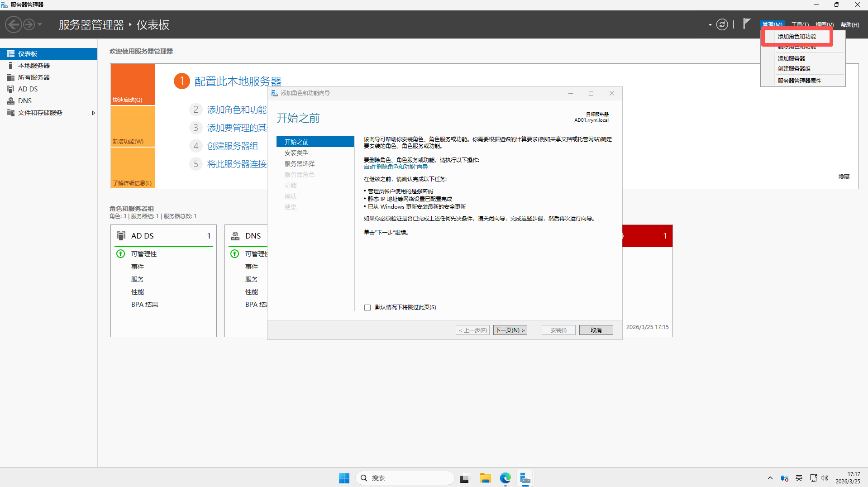Click the Next button in wizard

pyautogui.click(x=510, y=330)
